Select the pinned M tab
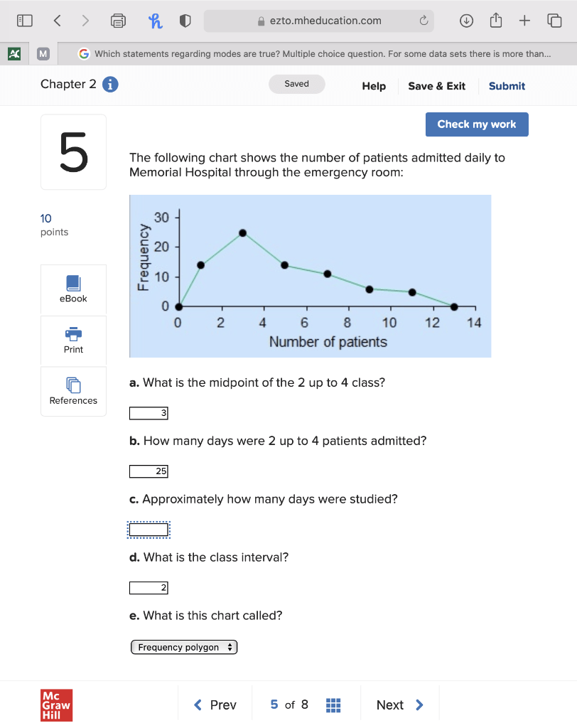The image size is (577, 728). pyautogui.click(x=43, y=54)
